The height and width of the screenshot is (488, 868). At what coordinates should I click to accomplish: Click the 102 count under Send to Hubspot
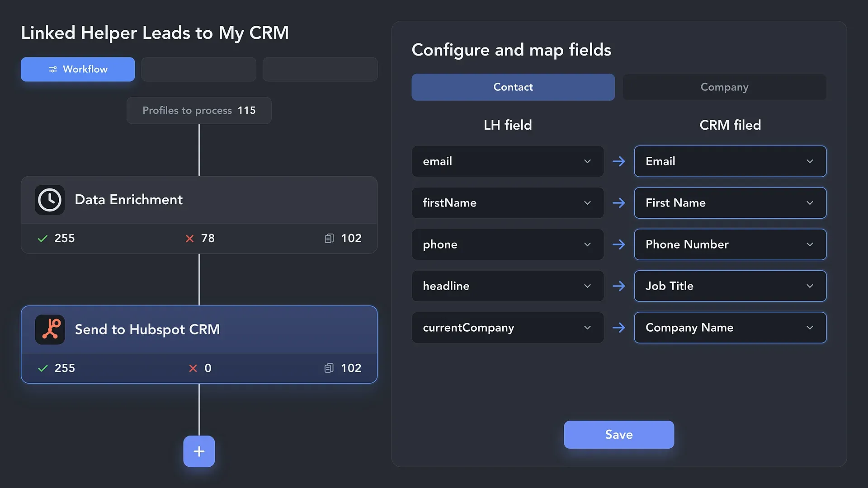pyautogui.click(x=351, y=368)
